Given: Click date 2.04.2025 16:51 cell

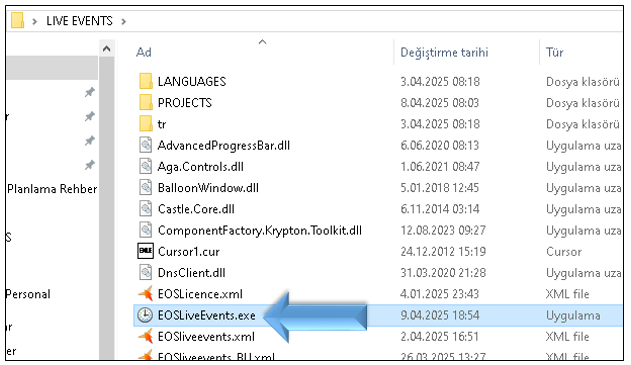Looking at the screenshot, I should (440, 336).
